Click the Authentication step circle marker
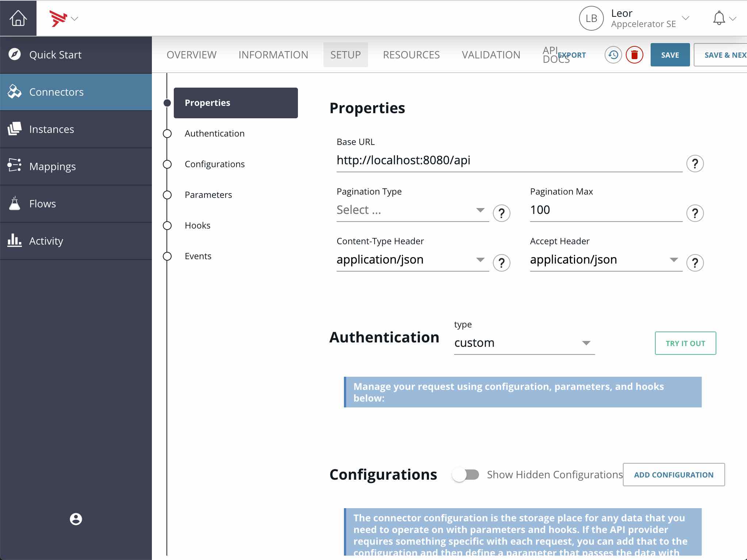The image size is (747, 560). (167, 134)
